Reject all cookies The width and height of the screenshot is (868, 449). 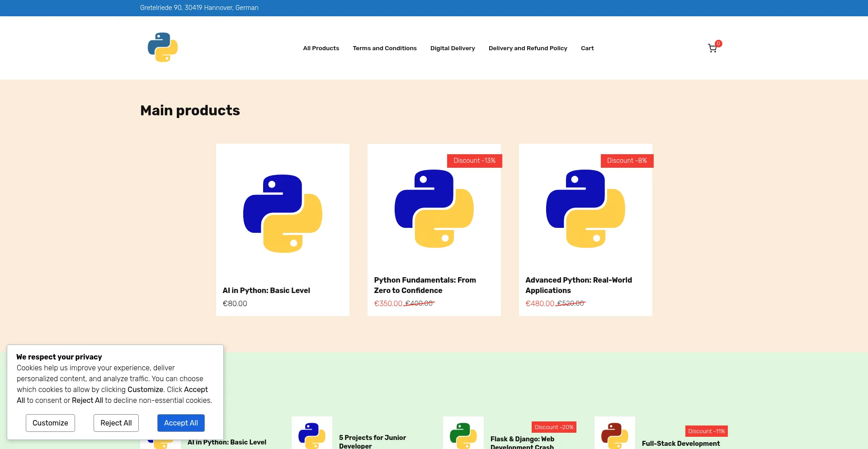[x=116, y=423]
